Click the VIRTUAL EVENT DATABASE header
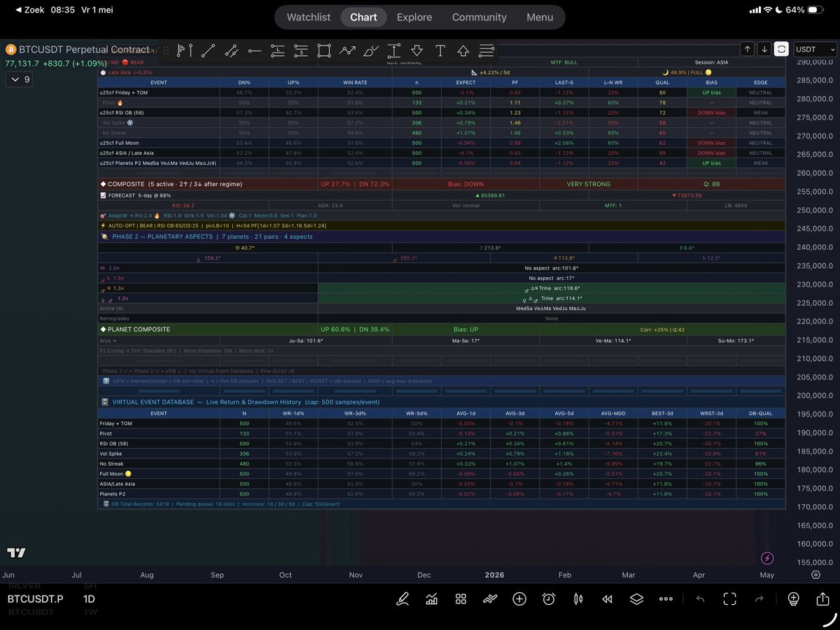This screenshot has width=840, height=630. 441,402
